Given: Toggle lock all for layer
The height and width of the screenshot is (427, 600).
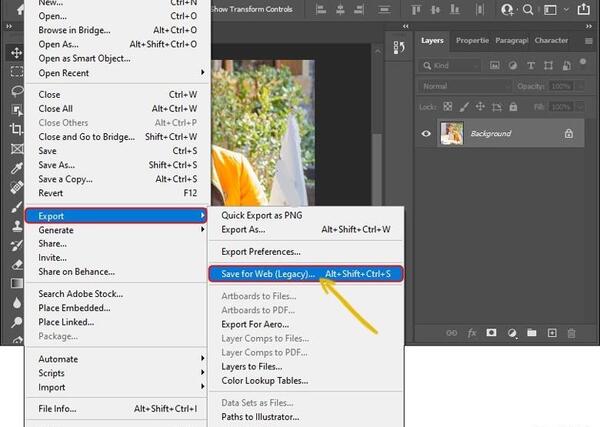Looking at the screenshot, I should tap(513, 106).
